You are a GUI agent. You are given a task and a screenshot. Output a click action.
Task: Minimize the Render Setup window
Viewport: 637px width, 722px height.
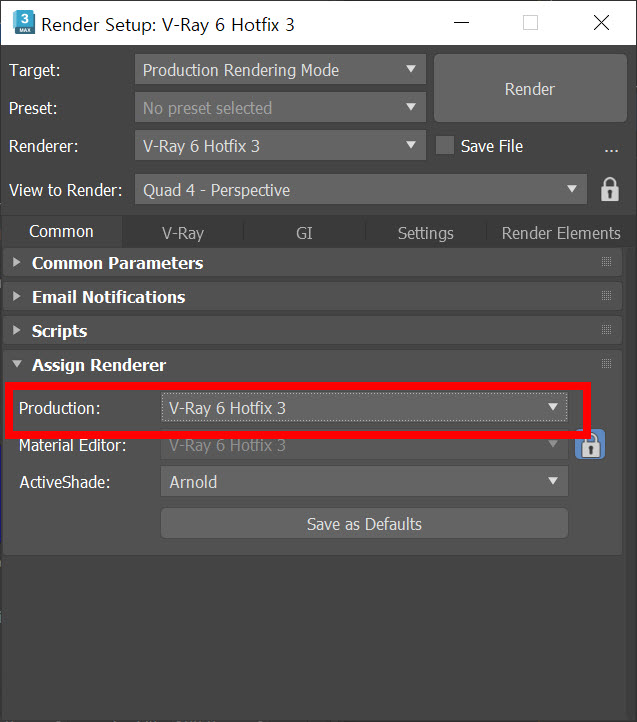[x=462, y=23]
